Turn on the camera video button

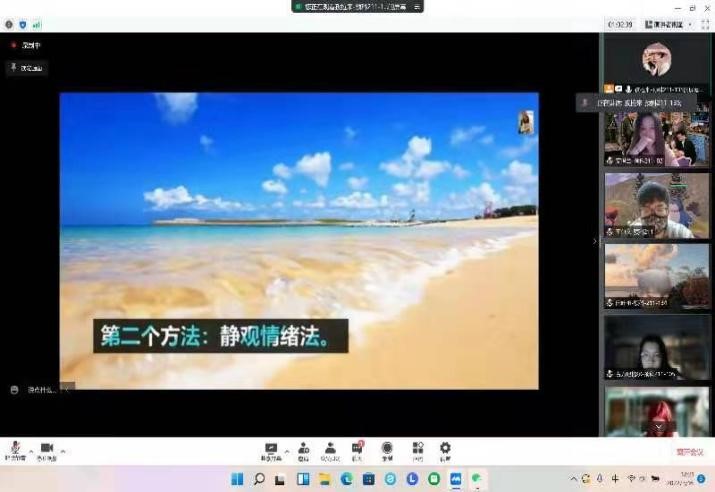(x=47, y=451)
